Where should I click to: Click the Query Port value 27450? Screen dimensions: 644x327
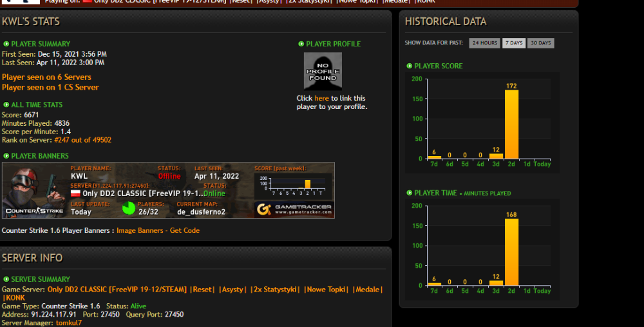point(174,315)
